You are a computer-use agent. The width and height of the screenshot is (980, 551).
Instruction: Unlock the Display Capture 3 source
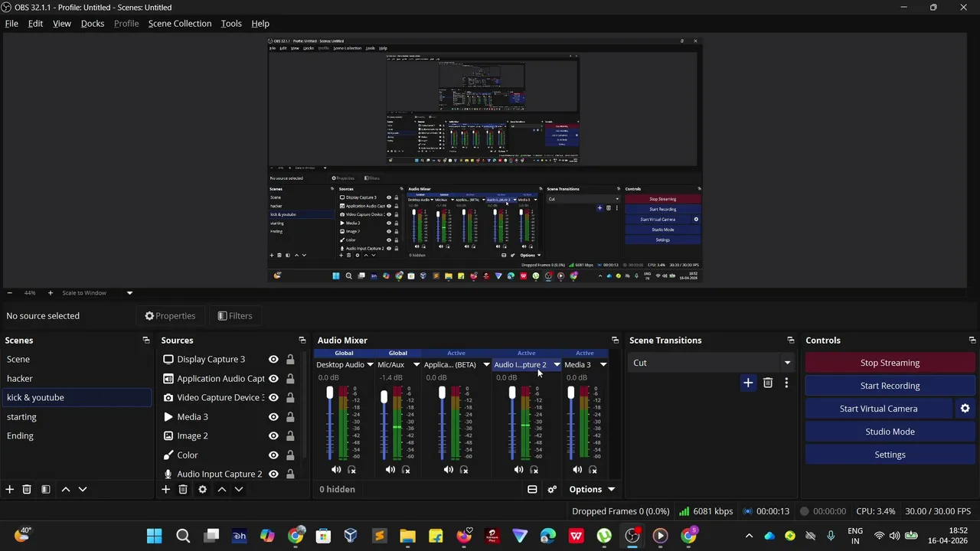coord(290,359)
